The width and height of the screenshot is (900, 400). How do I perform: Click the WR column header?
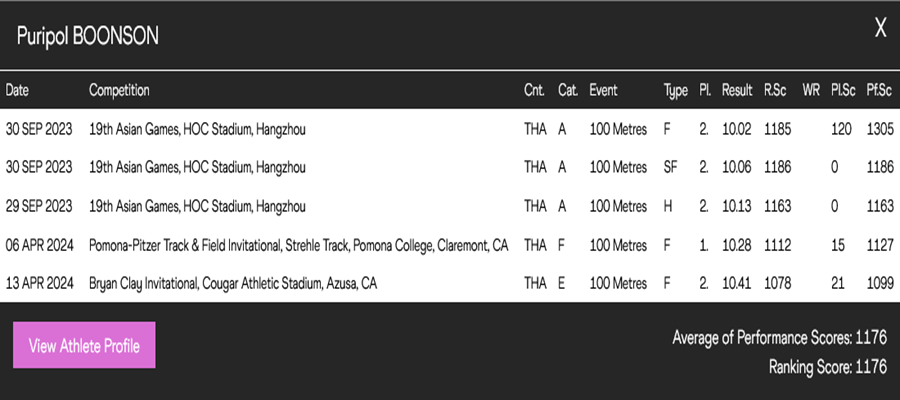(811, 91)
